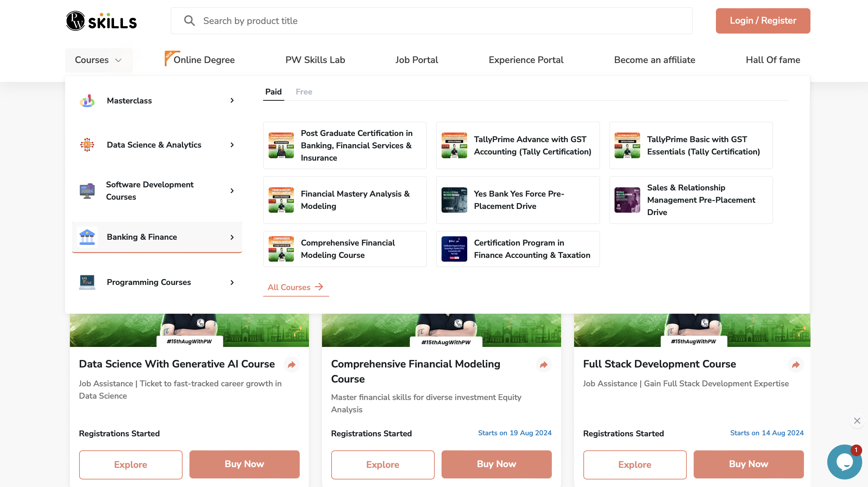Screen dimensions: 868x487
Task: Expand Programming Courses chevron
Action: 232,282
